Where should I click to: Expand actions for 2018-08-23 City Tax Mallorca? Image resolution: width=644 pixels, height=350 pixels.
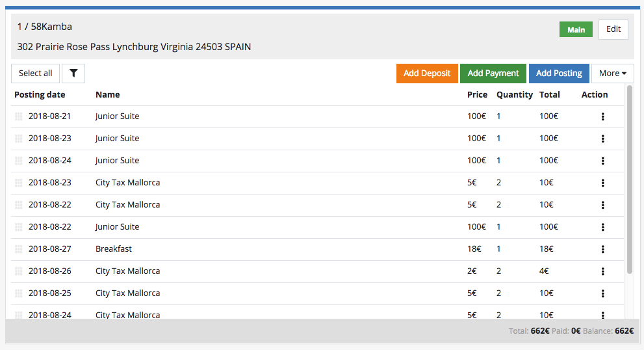click(x=602, y=183)
